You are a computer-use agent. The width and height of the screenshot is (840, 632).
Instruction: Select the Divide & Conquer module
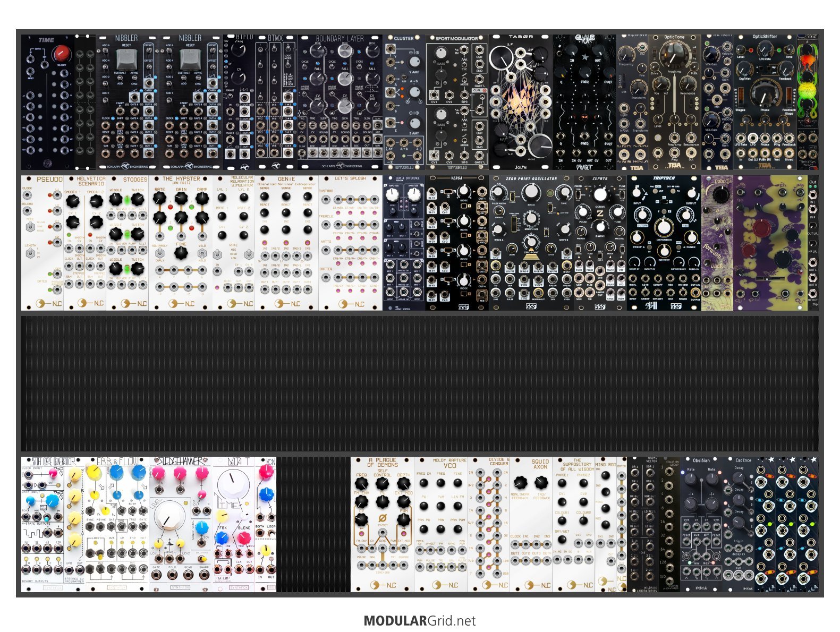coord(489,524)
